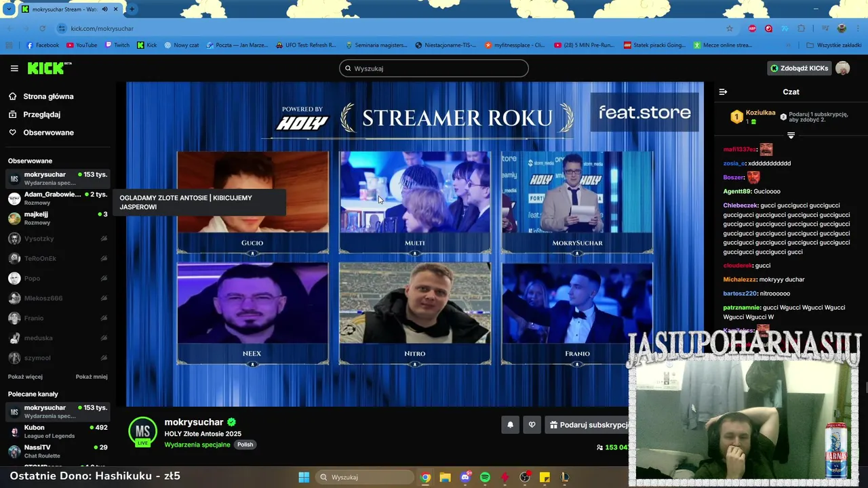Open the YouTube bookmark

coord(82,45)
